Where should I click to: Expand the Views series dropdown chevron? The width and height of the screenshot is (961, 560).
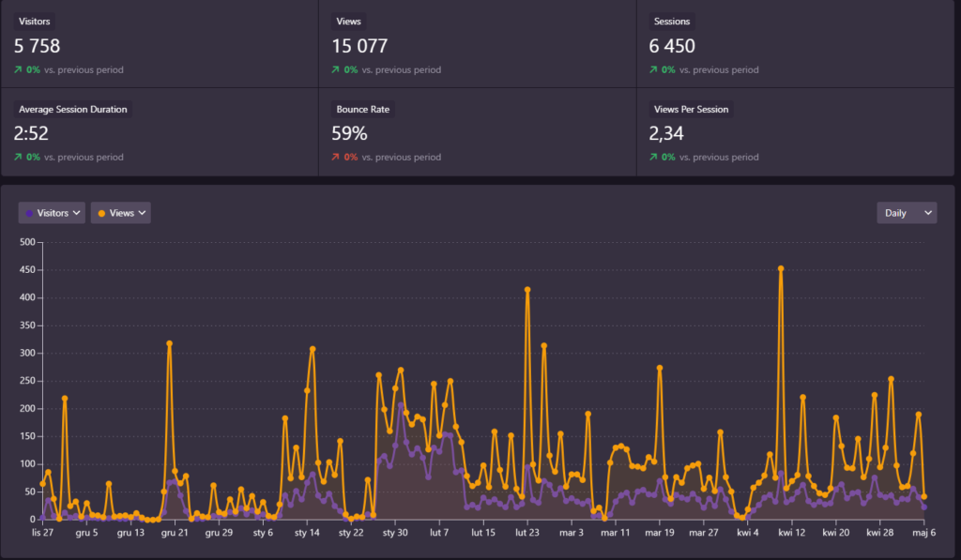pos(142,214)
